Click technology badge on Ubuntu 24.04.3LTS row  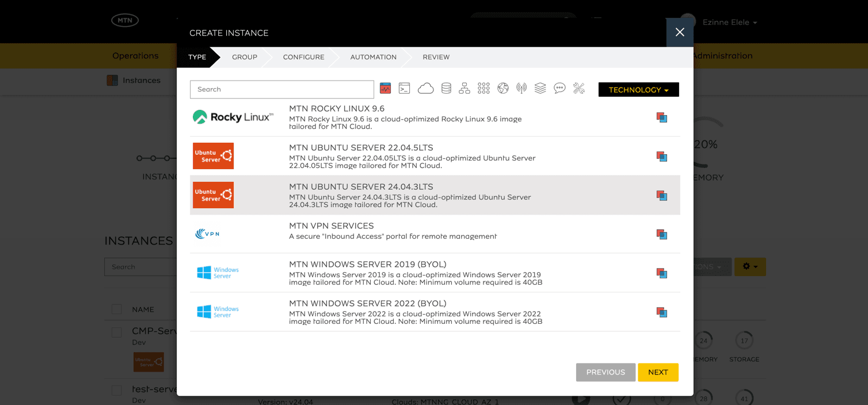click(662, 196)
